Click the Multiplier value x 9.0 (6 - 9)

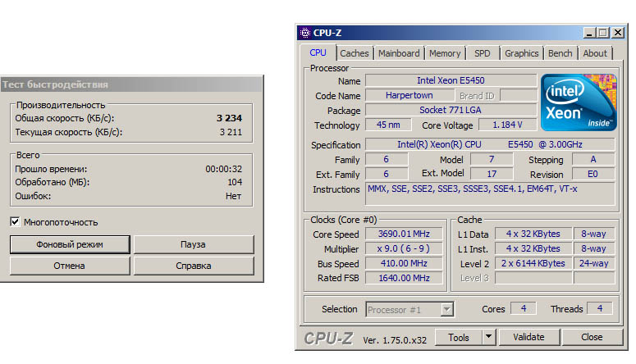click(x=404, y=248)
